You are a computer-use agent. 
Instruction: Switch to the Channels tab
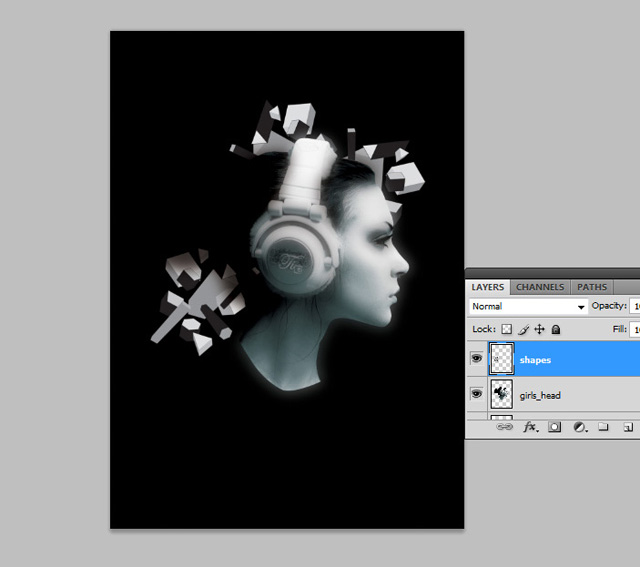(x=540, y=287)
